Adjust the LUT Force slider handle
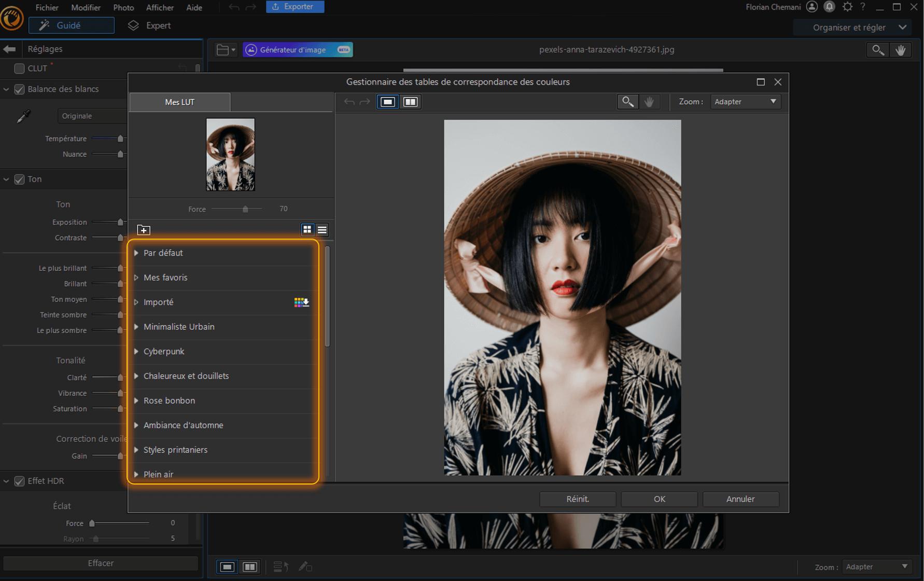 [x=245, y=209]
